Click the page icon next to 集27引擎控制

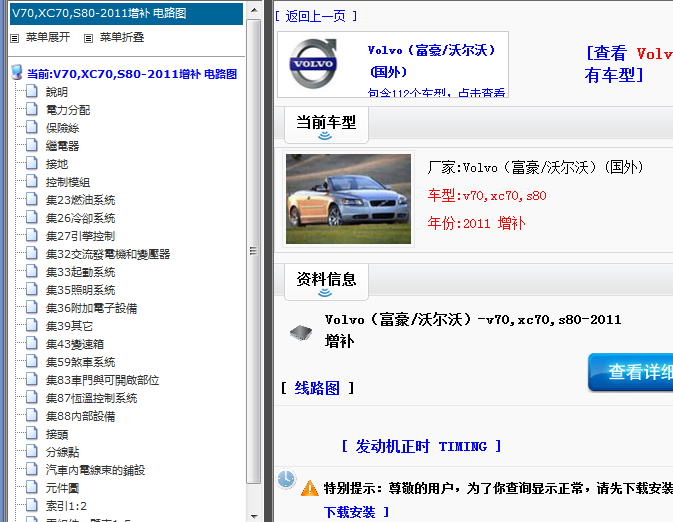pos(32,236)
